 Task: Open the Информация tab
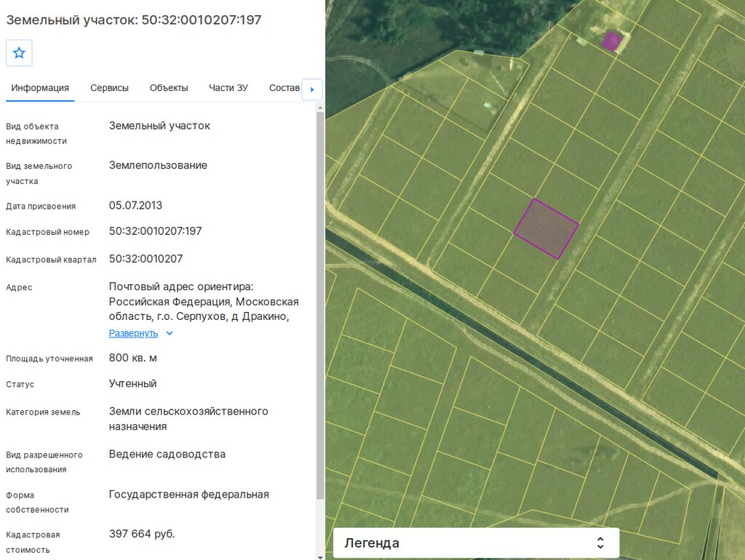pyautogui.click(x=40, y=88)
